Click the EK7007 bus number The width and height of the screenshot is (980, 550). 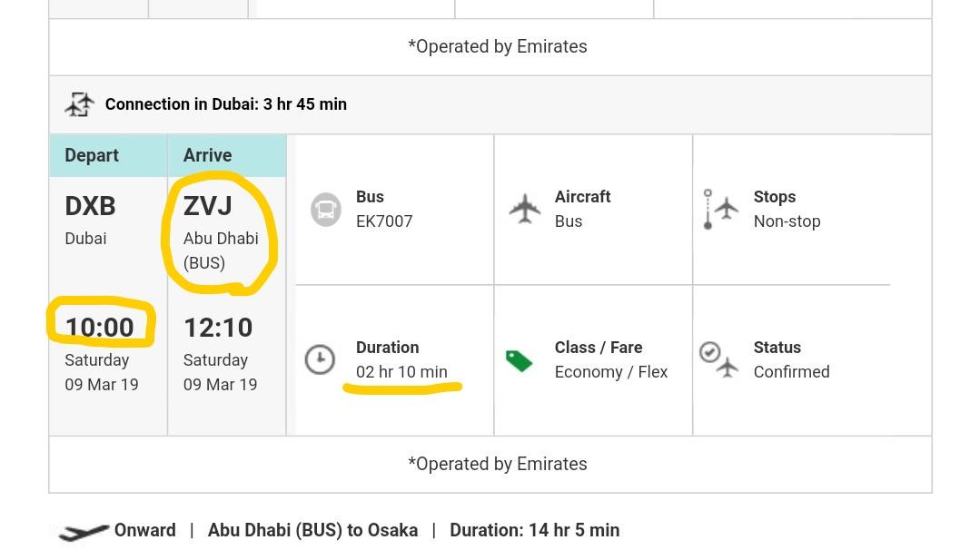tap(384, 221)
